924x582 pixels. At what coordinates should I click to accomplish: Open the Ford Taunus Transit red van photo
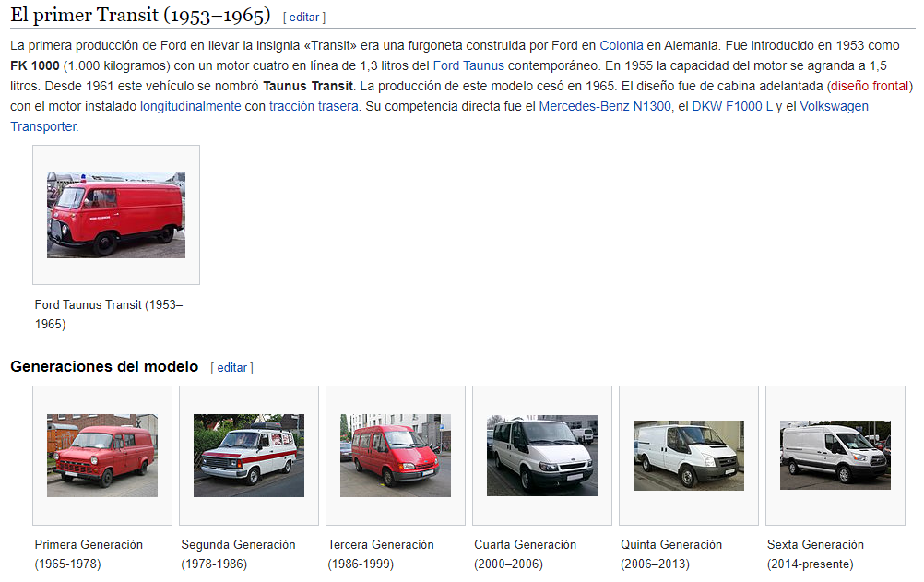click(116, 215)
